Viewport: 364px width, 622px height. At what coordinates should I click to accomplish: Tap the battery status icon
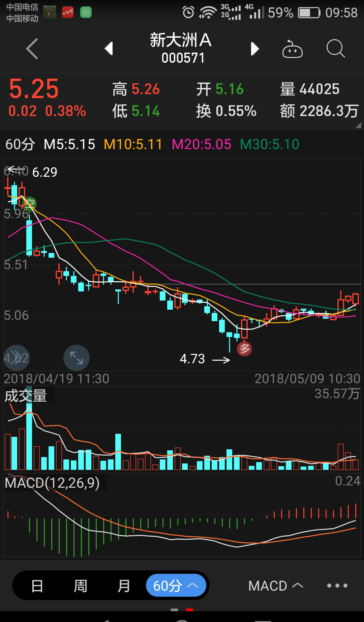tap(309, 13)
